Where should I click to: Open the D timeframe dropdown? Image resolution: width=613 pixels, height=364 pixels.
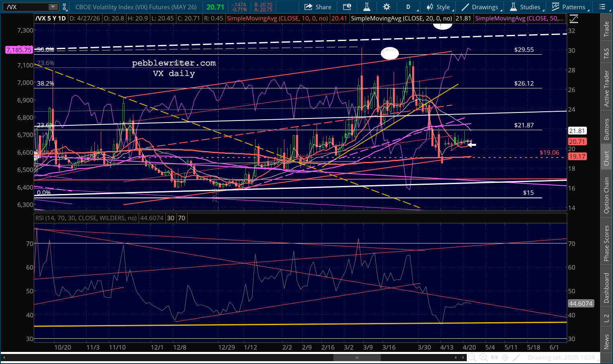pos(408,7)
